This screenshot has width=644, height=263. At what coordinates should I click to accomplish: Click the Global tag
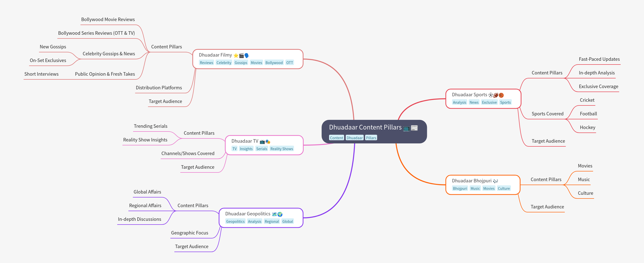(288, 222)
